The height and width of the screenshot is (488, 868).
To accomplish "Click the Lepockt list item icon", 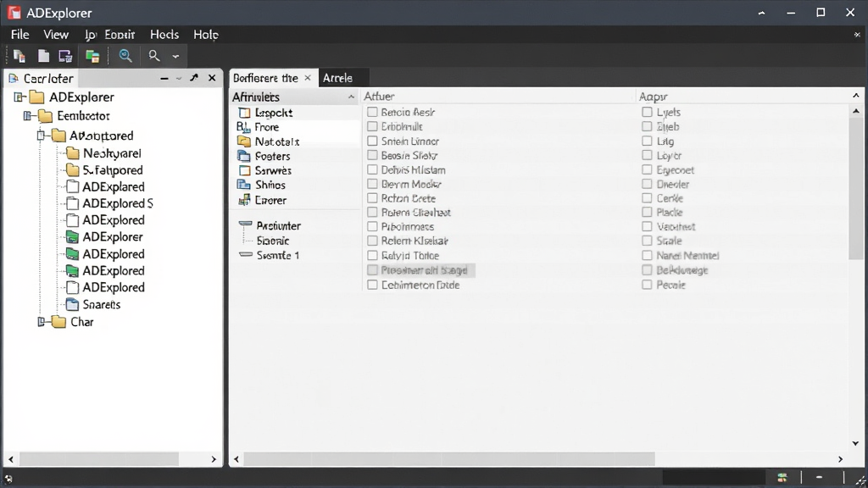I will pyautogui.click(x=244, y=113).
